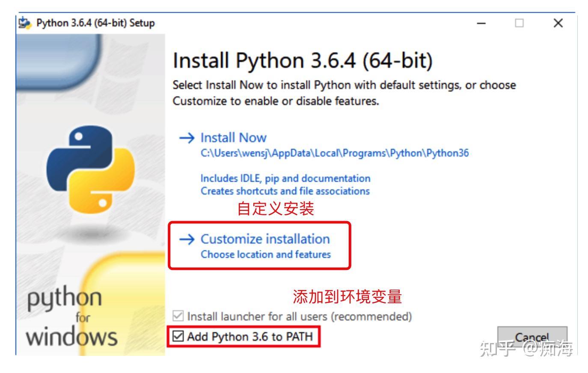Toggle the Add Python 3.6 to PATH checkbox
Image resolution: width=588 pixels, height=373 pixels.
(178, 337)
